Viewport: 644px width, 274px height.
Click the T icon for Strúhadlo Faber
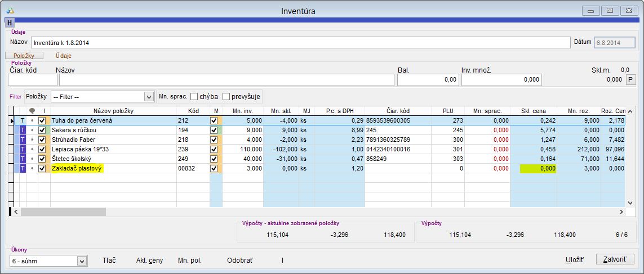coord(23,140)
